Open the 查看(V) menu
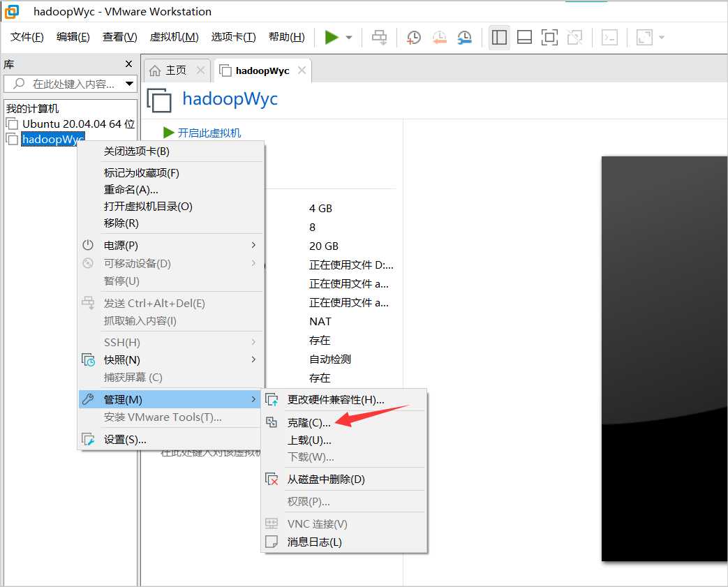The height and width of the screenshot is (587, 728). click(x=120, y=37)
